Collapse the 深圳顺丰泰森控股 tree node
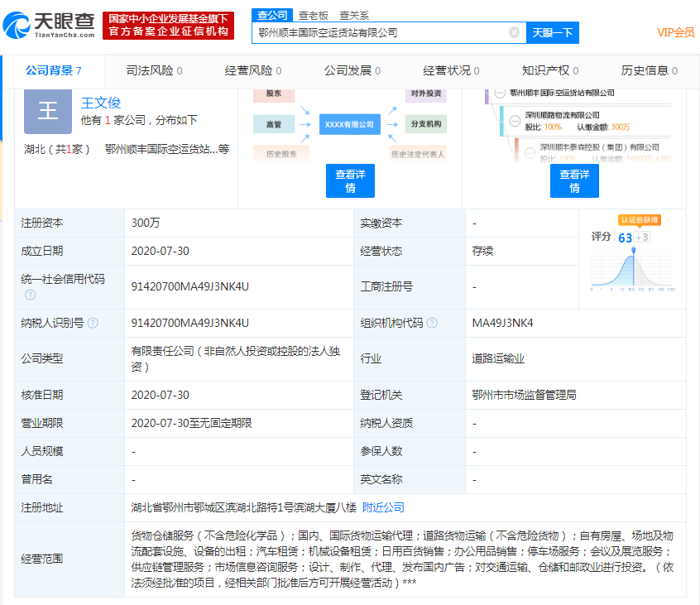700x605 pixels. (530, 153)
